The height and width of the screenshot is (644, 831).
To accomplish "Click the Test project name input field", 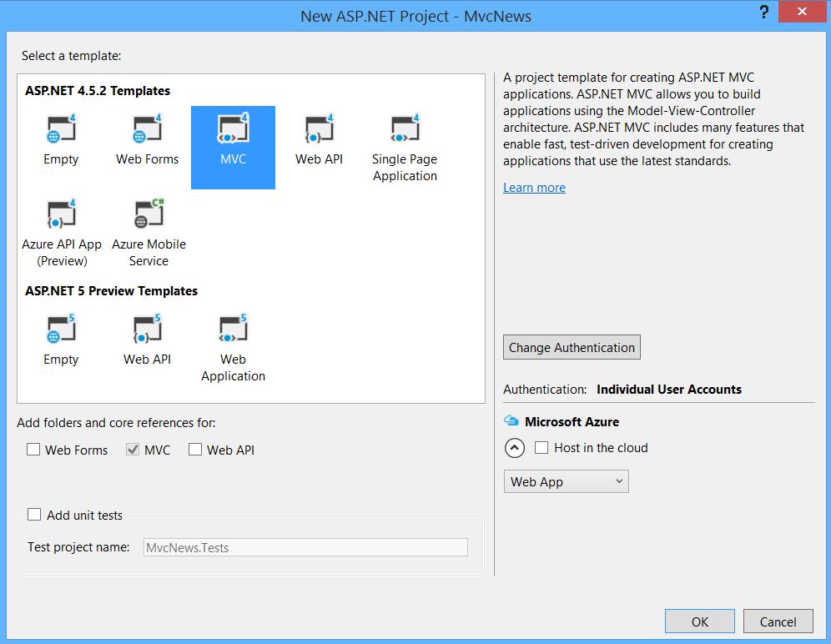I will point(306,547).
